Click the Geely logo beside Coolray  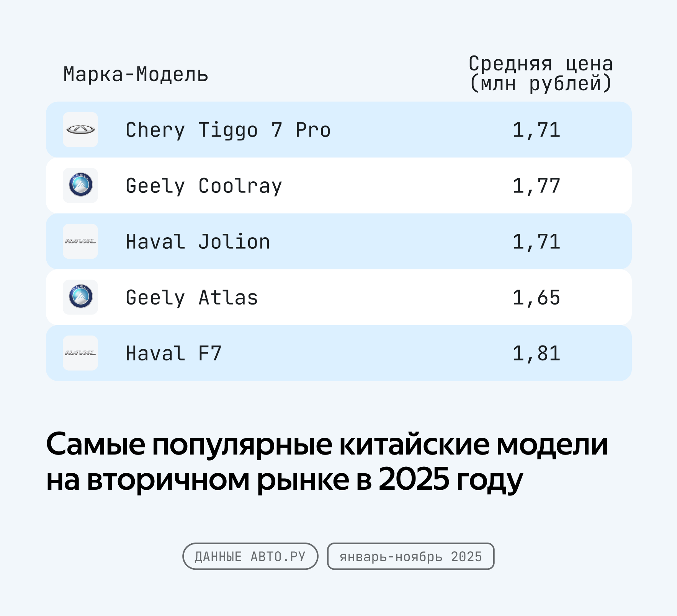[x=80, y=186]
